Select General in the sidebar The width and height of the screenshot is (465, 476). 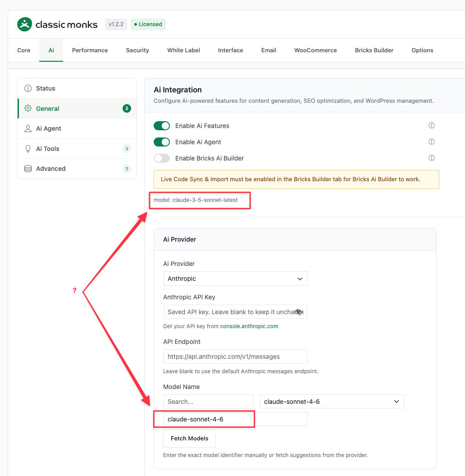(77, 108)
